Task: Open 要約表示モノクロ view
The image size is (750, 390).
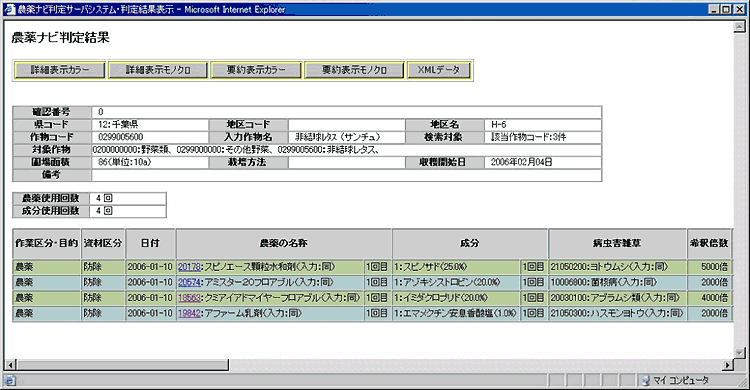Action: pyautogui.click(x=354, y=70)
